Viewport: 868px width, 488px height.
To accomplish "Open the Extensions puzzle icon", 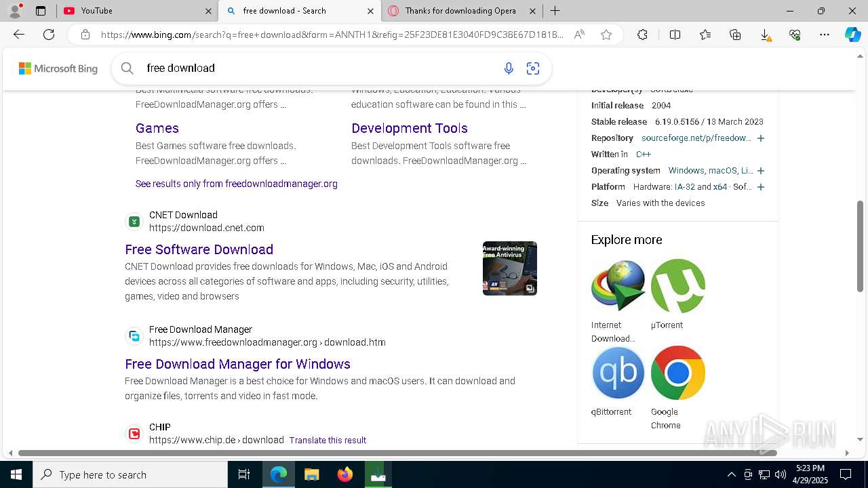I will click(642, 35).
